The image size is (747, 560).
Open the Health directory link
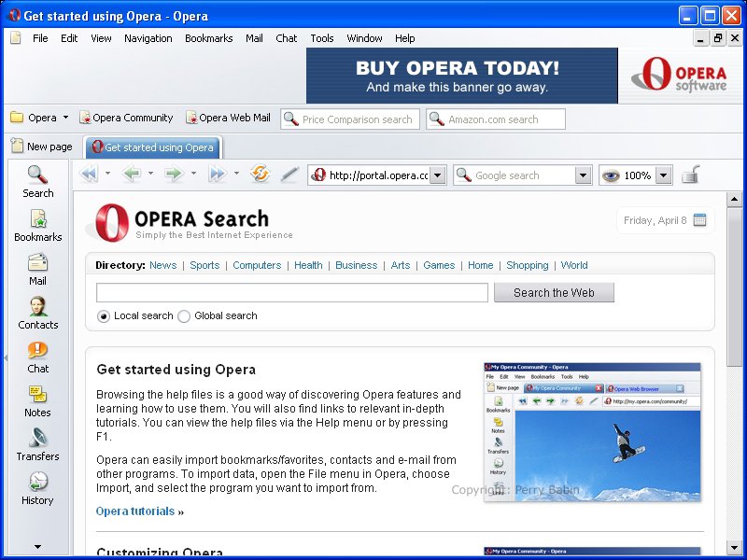pos(308,265)
